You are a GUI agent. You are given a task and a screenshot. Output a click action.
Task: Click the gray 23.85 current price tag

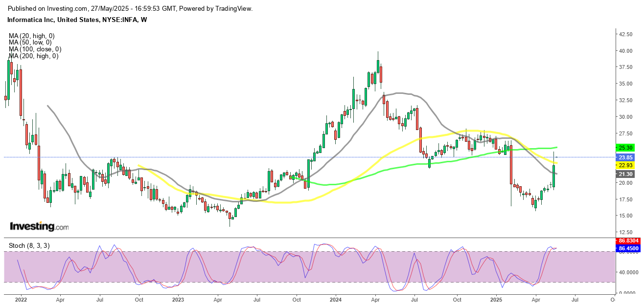tap(626, 157)
